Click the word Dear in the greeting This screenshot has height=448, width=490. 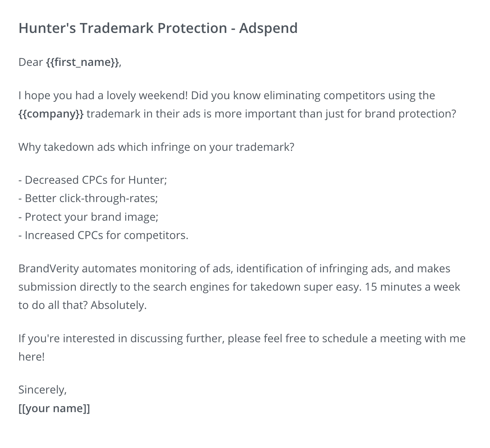[31, 62]
